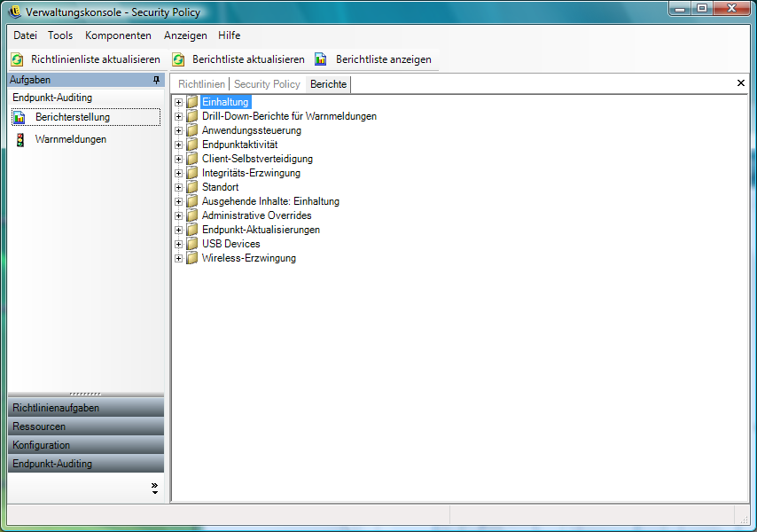The image size is (757, 532).
Task: Click the Berichtliste aktualisieren refresh icon
Action: [179, 59]
